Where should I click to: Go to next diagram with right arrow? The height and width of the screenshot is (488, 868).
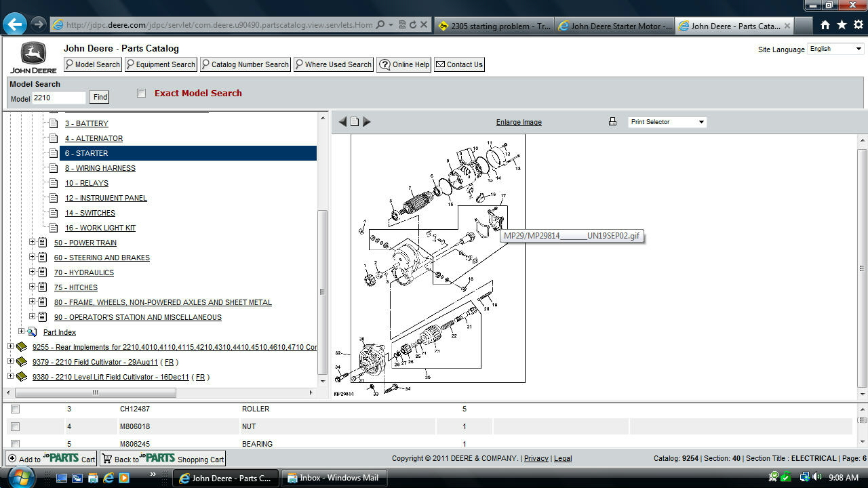367,122
